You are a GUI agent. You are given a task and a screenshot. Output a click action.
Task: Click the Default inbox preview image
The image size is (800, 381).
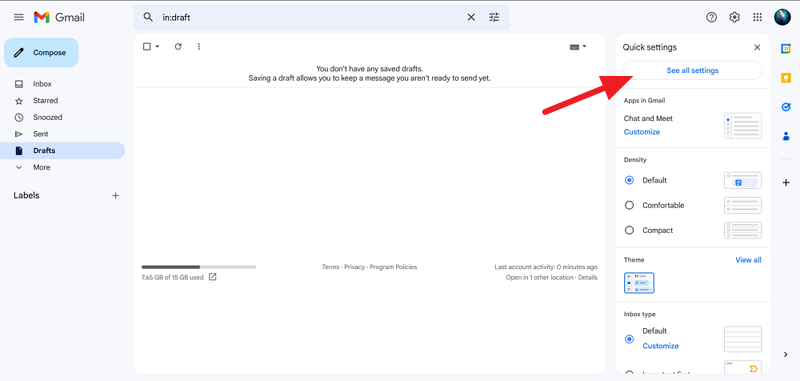pyautogui.click(x=743, y=339)
